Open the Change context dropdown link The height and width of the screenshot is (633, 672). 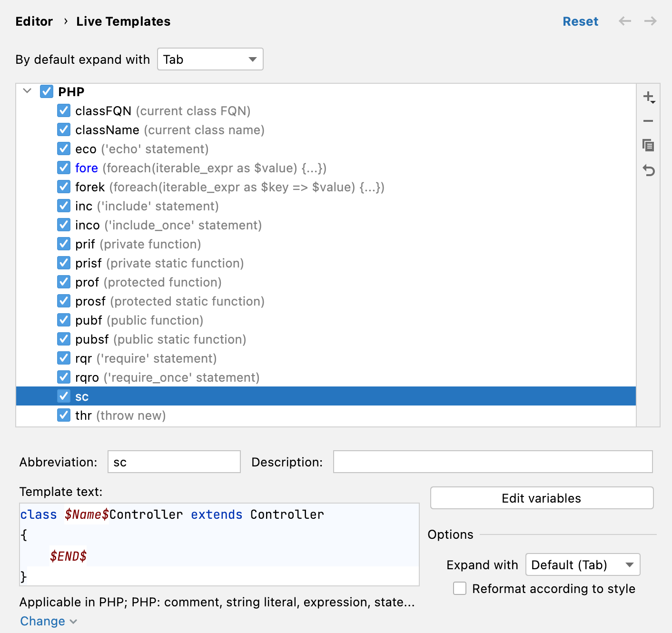(49, 621)
